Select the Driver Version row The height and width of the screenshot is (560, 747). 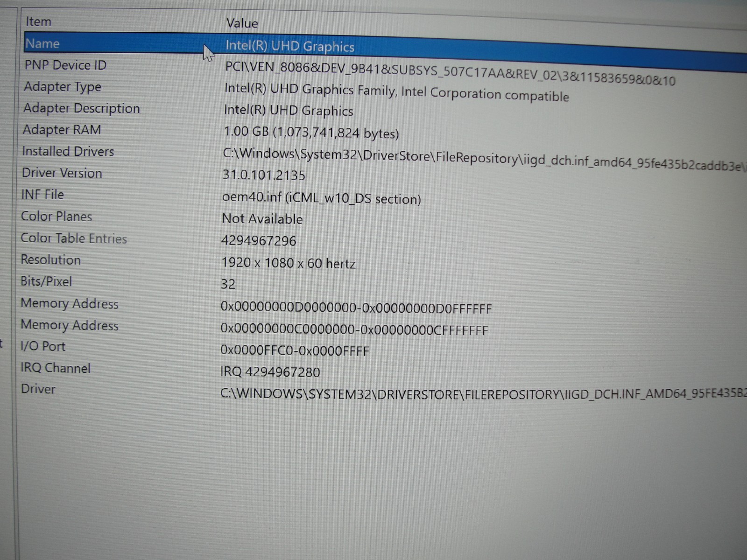coord(62,173)
